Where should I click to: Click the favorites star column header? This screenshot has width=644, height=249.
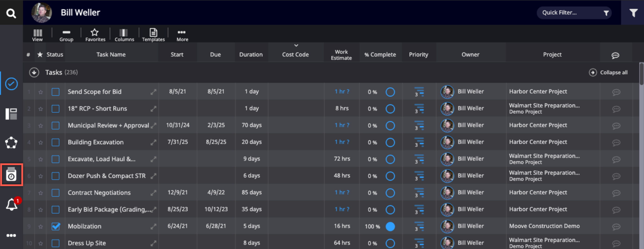pyautogui.click(x=40, y=54)
